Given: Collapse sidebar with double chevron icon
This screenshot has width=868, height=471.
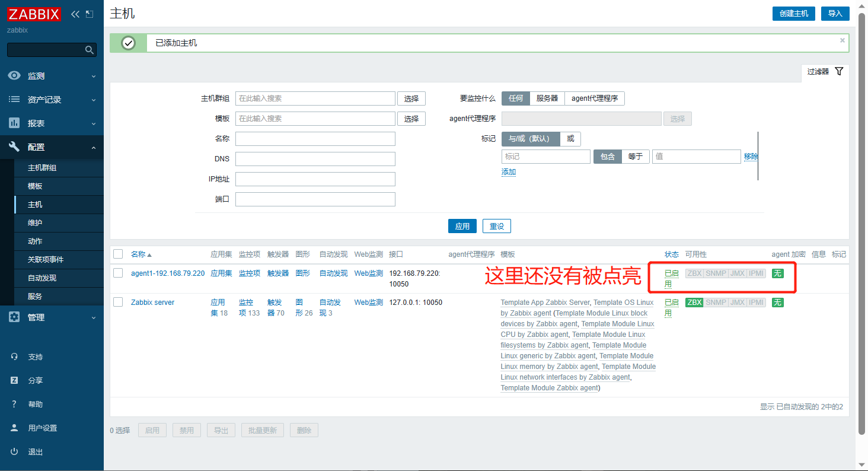Looking at the screenshot, I should tap(75, 14).
